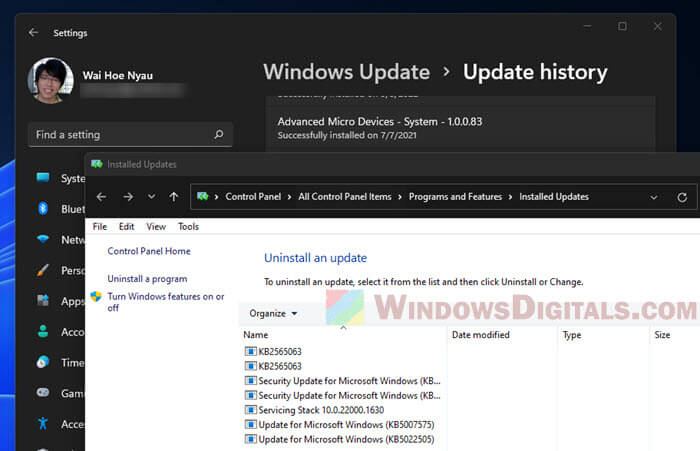The width and height of the screenshot is (700, 451).
Task: Open Gaming controller icon in sidebar
Action: [43, 393]
